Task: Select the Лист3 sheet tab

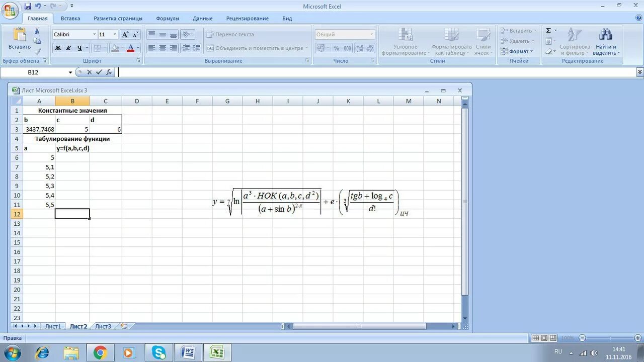Action: coord(103,326)
